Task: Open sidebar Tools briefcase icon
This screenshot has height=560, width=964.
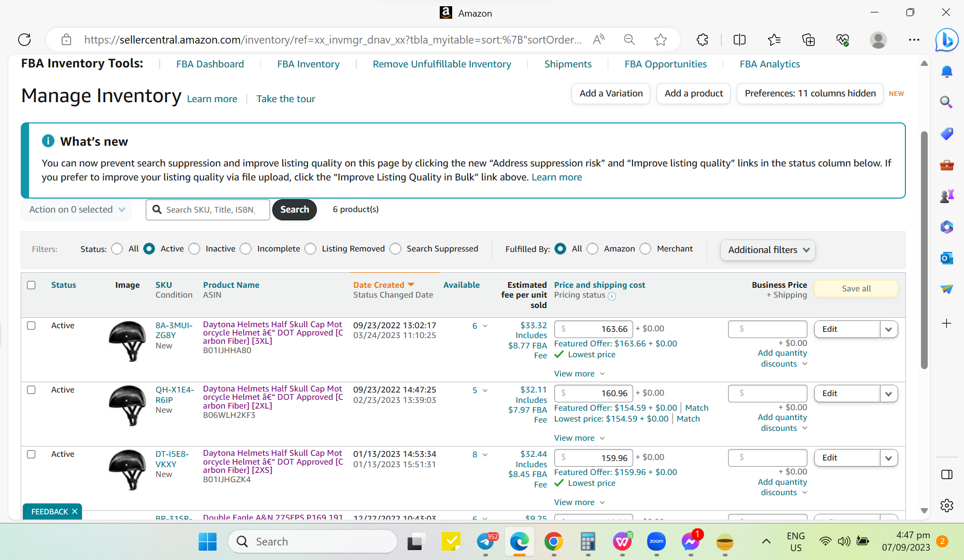Action: point(947,165)
